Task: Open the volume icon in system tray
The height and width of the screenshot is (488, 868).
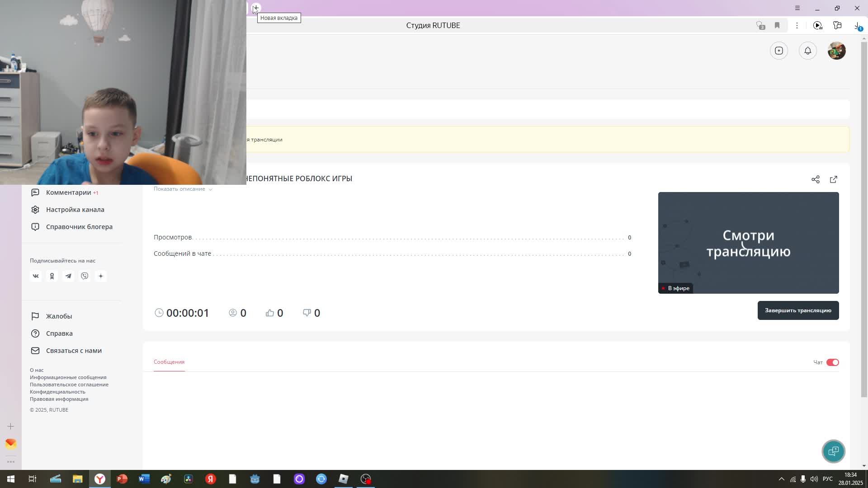Action: click(814, 479)
